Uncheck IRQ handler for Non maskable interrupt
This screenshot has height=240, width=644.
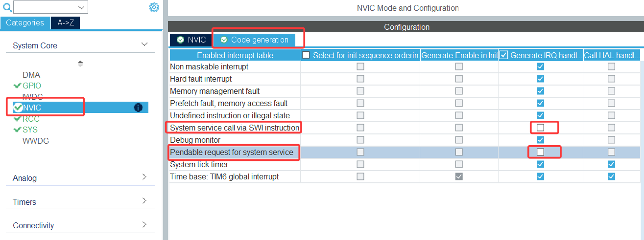click(x=540, y=66)
